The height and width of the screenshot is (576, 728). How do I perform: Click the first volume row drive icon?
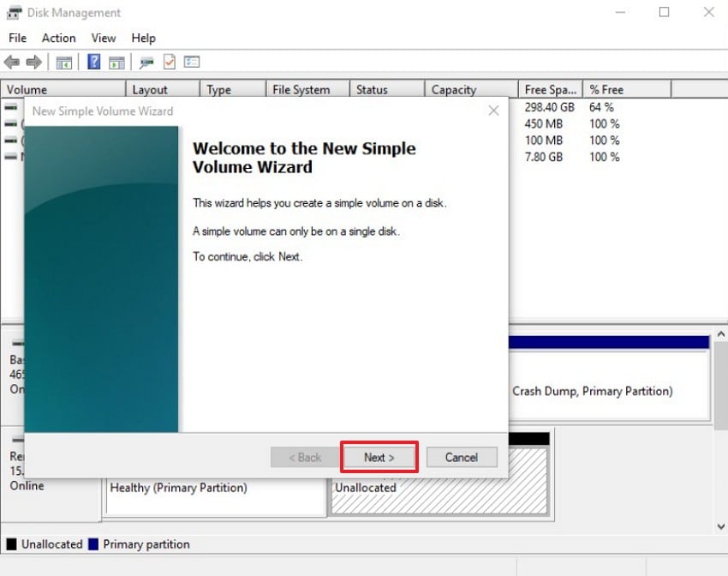[11, 107]
